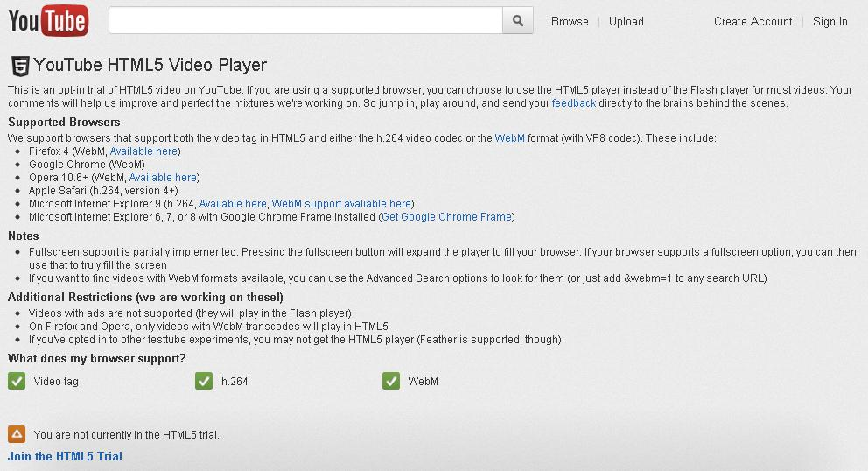Open the WebM format link
868x471 pixels.
click(510, 138)
